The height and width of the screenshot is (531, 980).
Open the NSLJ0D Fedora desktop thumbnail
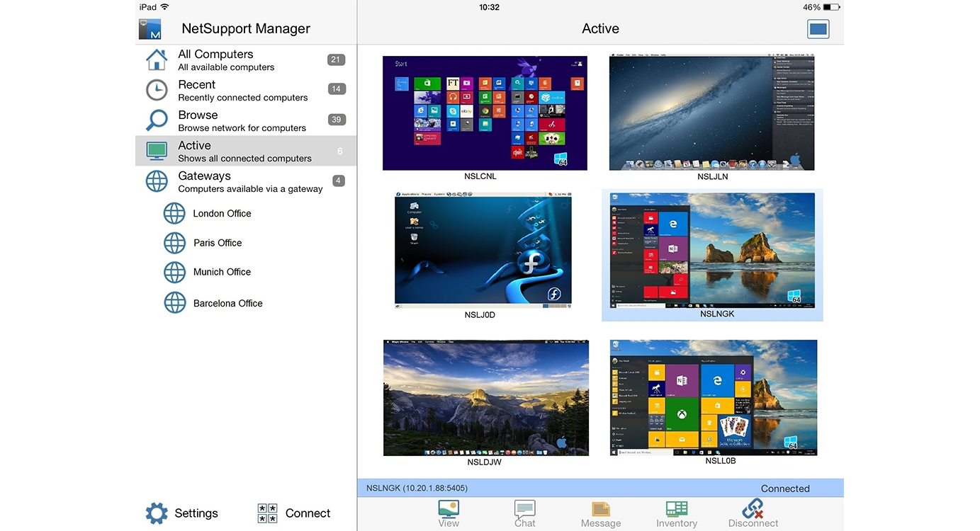coord(483,250)
